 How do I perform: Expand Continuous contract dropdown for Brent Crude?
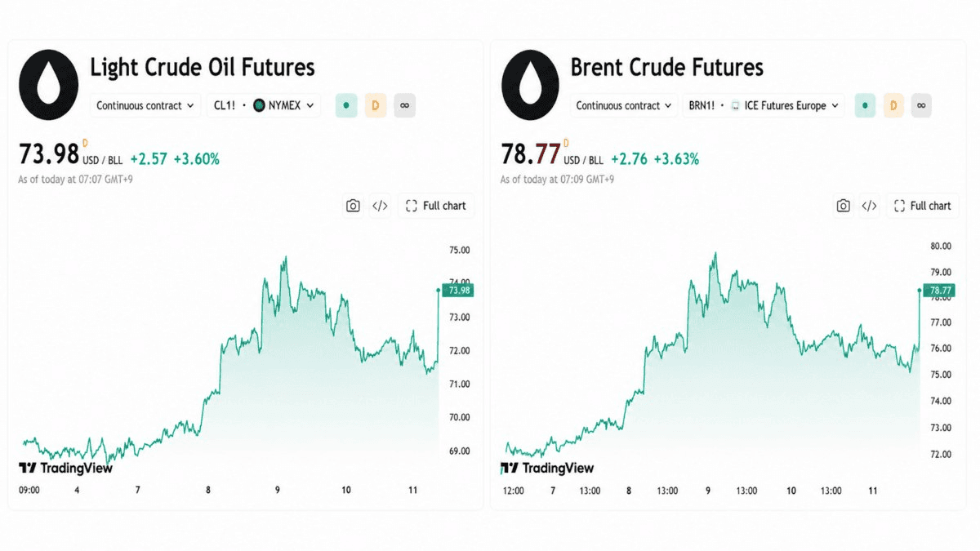pos(625,105)
